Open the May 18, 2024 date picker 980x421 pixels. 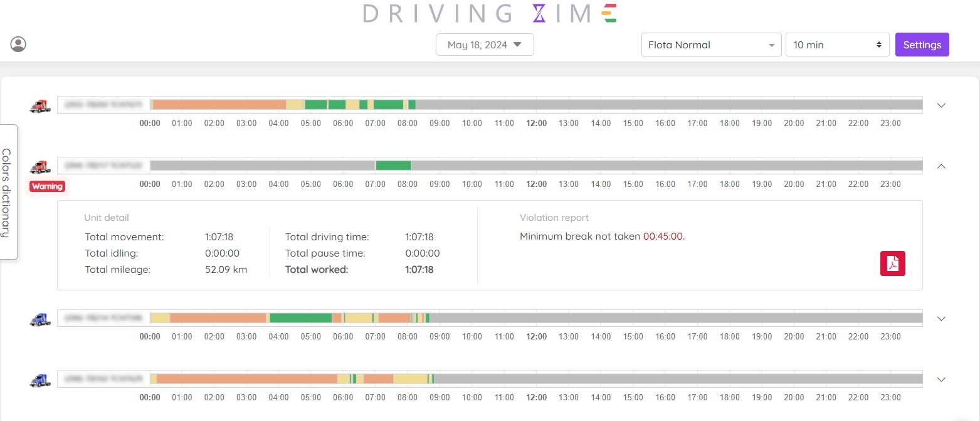point(485,44)
